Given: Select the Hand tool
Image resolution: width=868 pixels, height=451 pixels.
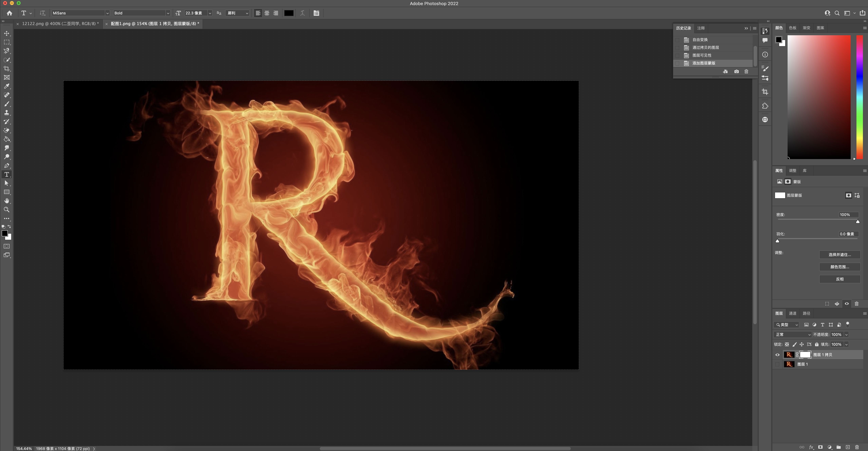Looking at the screenshot, I should coord(7,201).
